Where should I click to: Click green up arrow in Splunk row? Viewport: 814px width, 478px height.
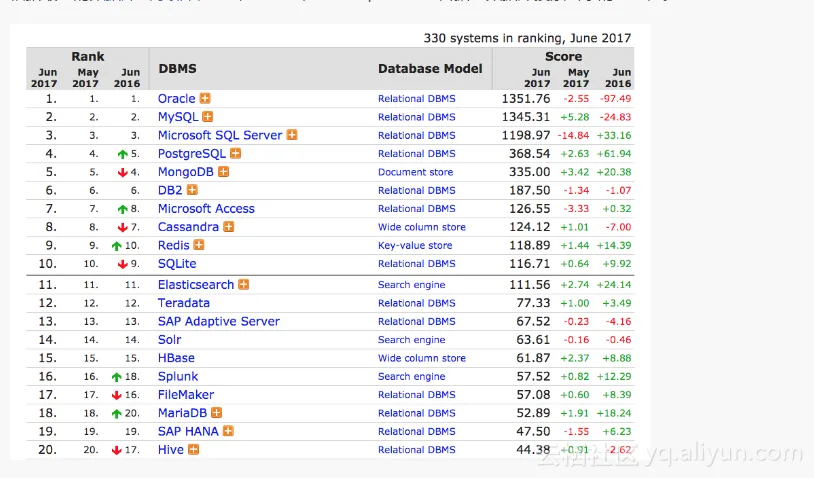pyautogui.click(x=116, y=377)
